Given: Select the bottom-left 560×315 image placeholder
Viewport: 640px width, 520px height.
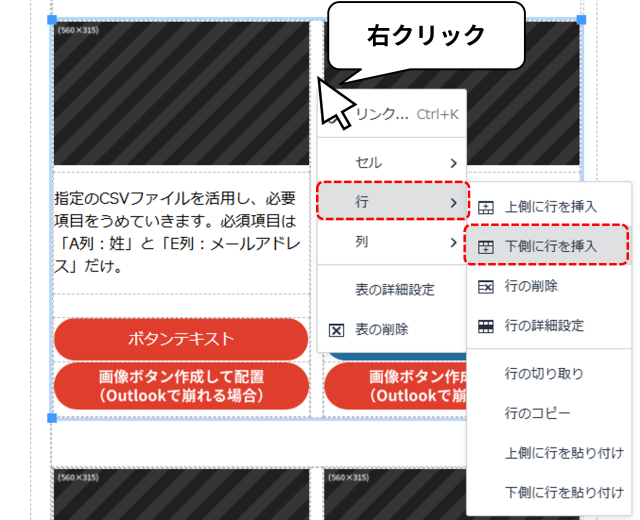Looking at the screenshot, I should pyautogui.click(x=181, y=494).
